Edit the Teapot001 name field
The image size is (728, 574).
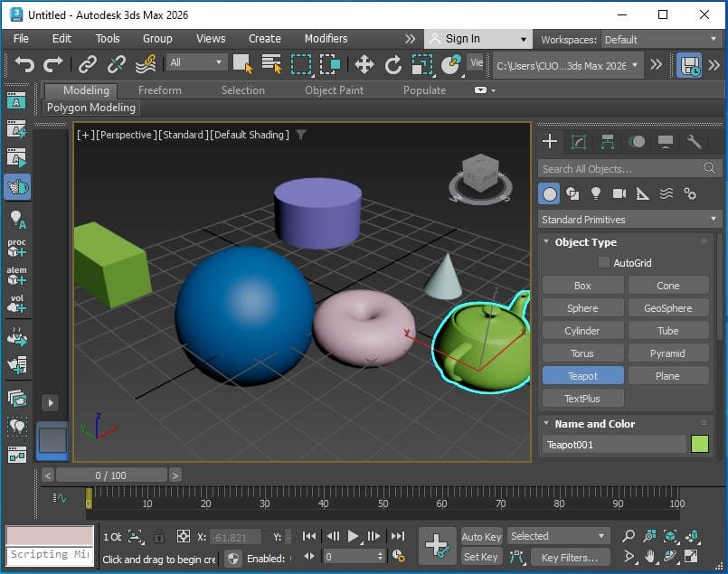pyautogui.click(x=614, y=445)
